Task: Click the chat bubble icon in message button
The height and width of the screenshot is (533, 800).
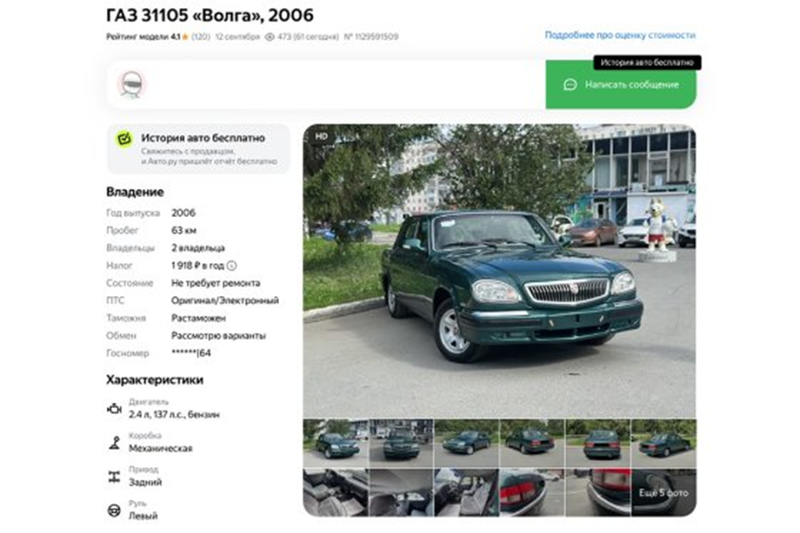Action: point(570,85)
